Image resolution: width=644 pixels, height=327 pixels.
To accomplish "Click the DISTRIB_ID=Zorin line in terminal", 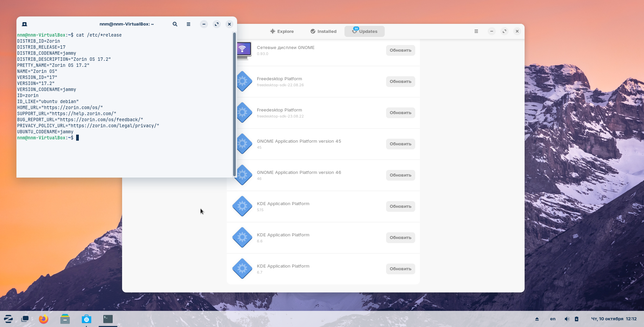I will 39,41.
